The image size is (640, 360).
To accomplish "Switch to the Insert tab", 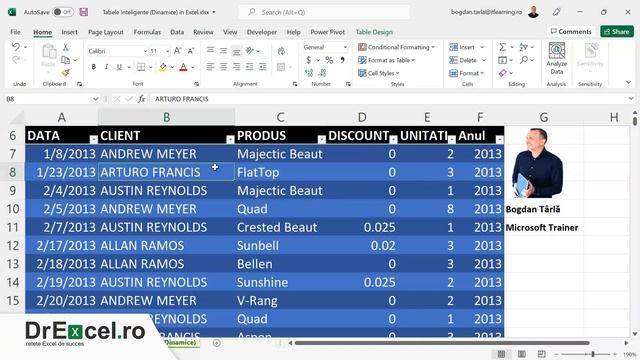I will coord(69,32).
